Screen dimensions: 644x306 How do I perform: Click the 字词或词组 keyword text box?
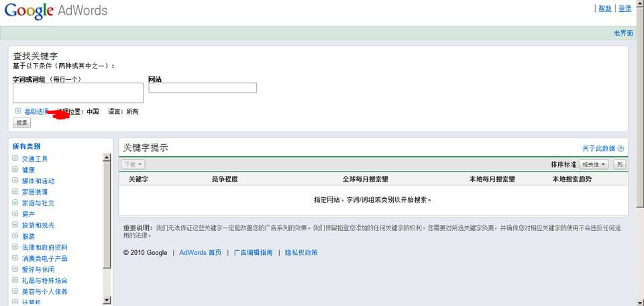pos(78,93)
